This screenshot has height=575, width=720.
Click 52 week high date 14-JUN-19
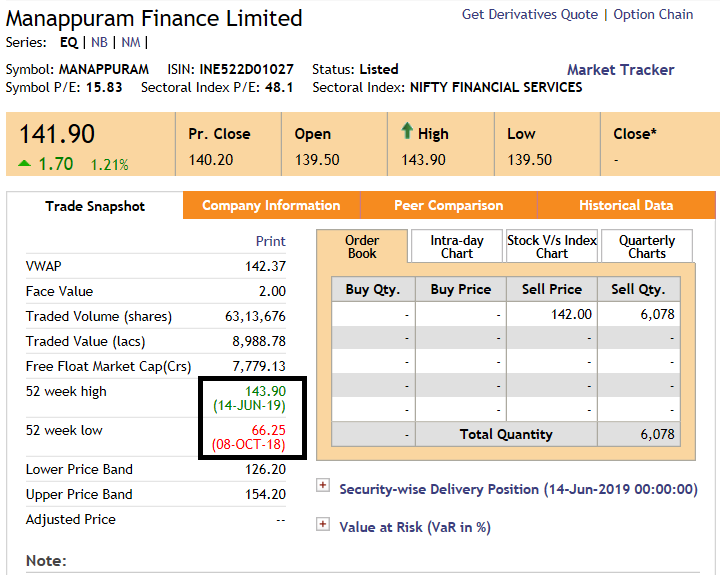[249, 406]
